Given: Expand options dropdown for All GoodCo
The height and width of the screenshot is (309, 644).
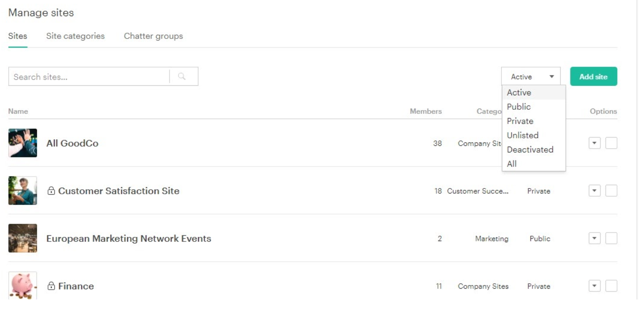Looking at the screenshot, I should [x=594, y=143].
